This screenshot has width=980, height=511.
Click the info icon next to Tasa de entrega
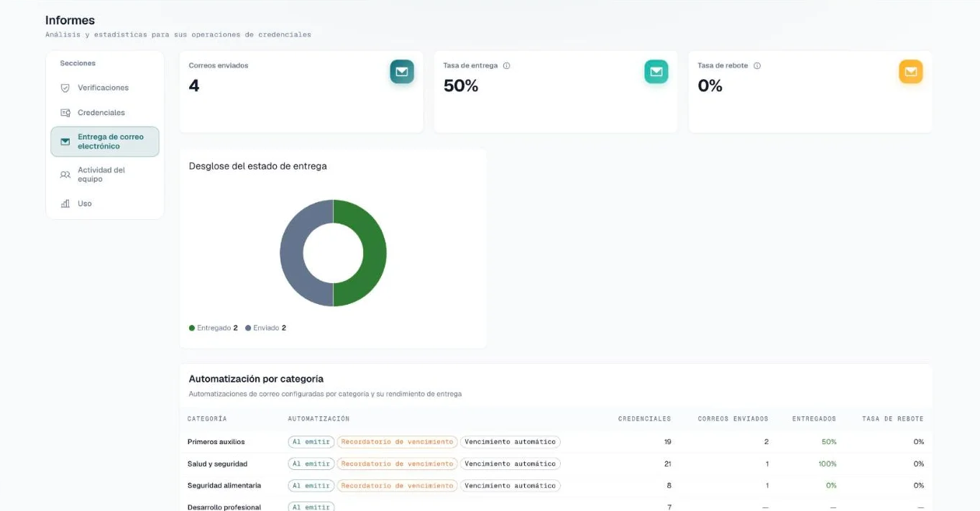tap(507, 65)
